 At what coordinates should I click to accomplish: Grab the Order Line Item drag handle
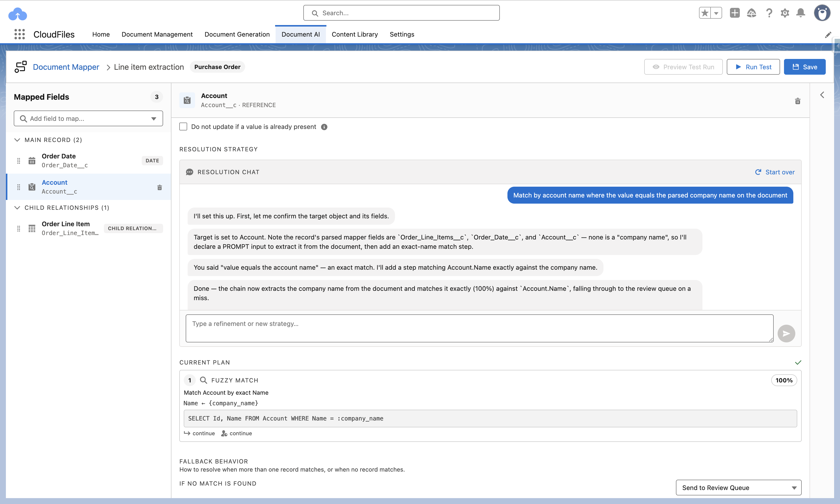pyautogui.click(x=19, y=229)
